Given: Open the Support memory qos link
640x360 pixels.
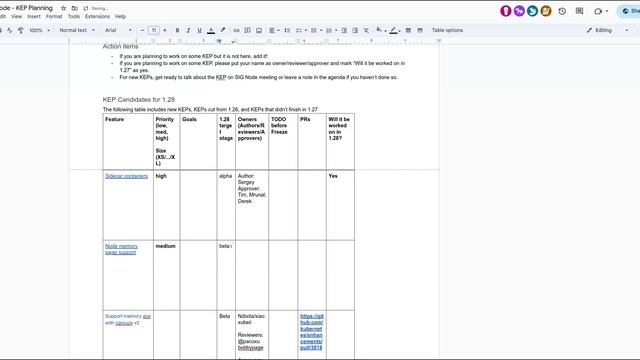Looking at the screenshot, I should tap(128, 320).
